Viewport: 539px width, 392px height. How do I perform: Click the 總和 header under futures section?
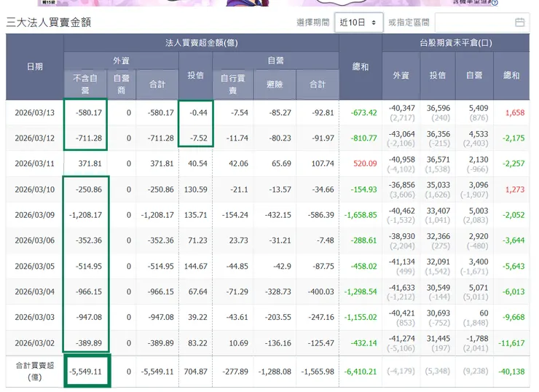pos(511,75)
